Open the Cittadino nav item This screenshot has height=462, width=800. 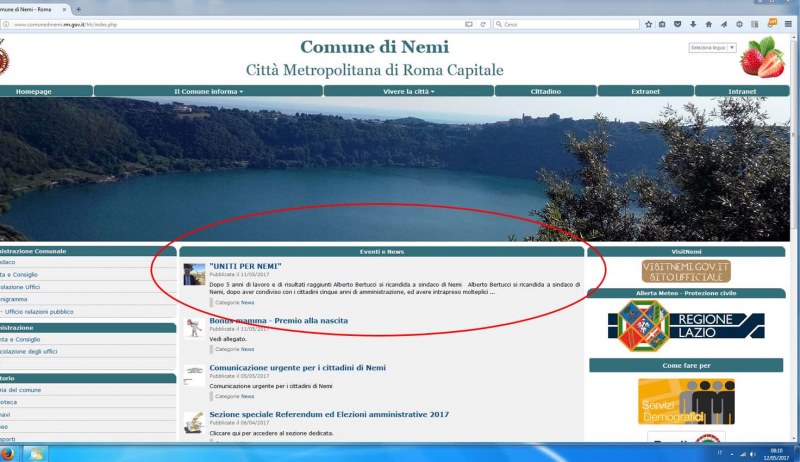(x=545, y=91)
